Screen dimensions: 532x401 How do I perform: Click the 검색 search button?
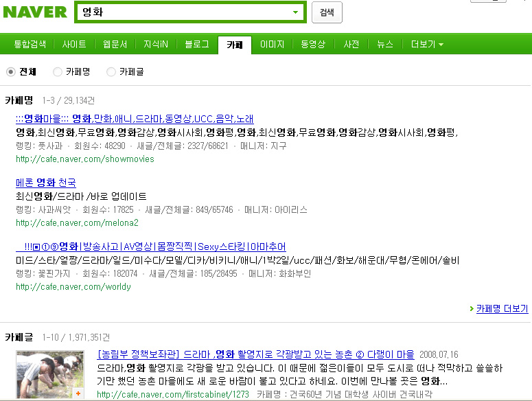[327, 12]
